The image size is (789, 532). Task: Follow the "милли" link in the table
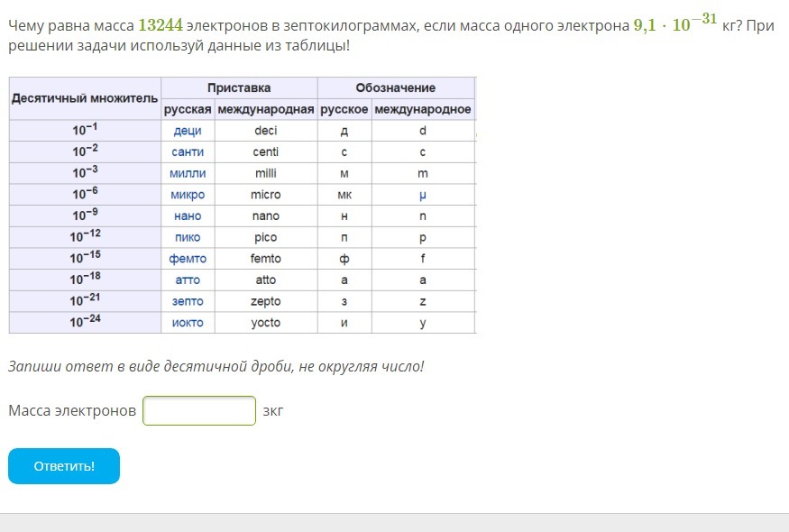coord(188,173)
